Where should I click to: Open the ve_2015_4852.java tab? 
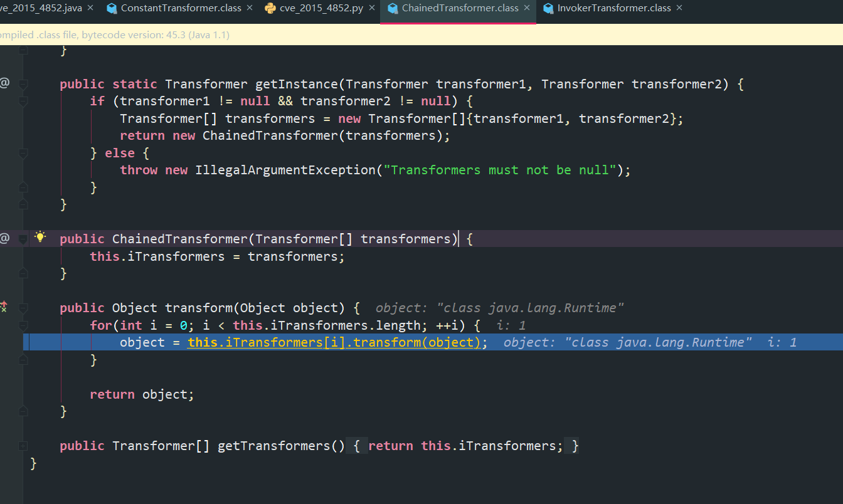point(41,8)
